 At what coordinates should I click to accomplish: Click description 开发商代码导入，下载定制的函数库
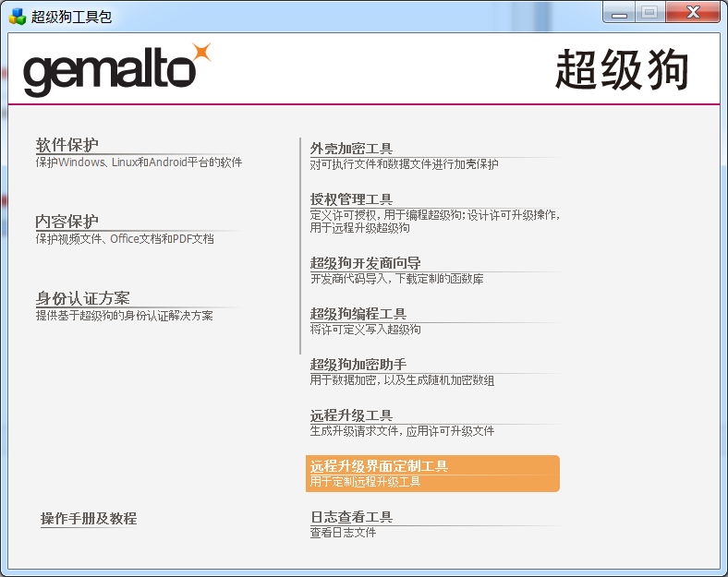coord(397,279)
